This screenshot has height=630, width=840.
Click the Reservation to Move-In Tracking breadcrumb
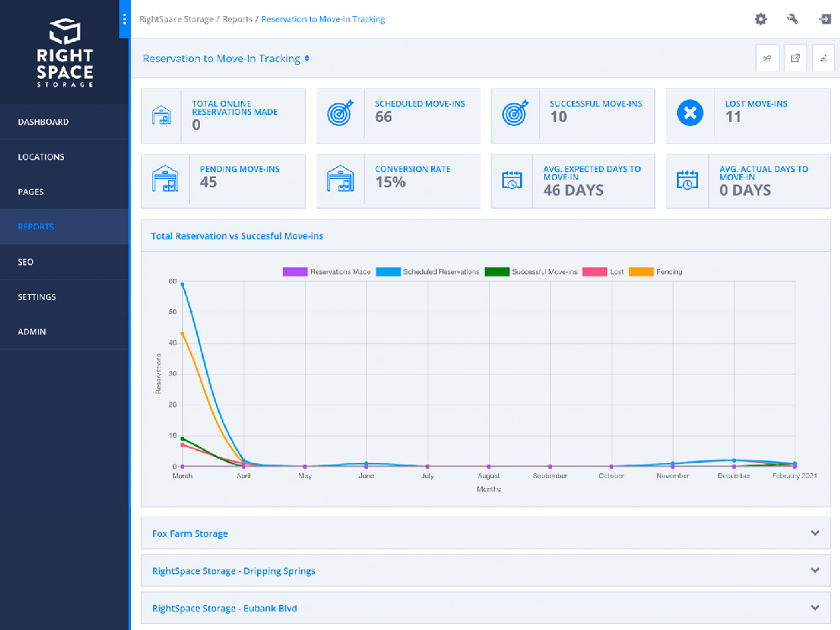[x=323, y=19]
